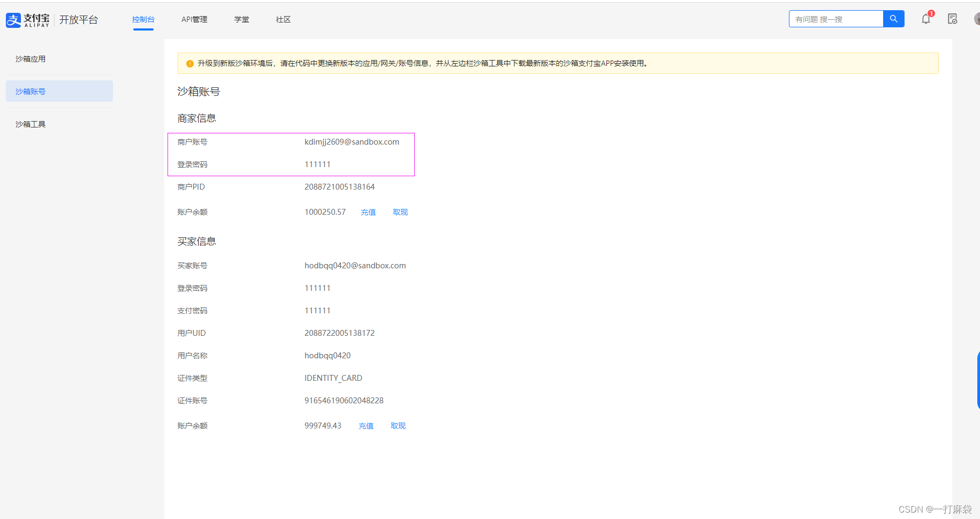Screen dimensions: 980x519
Task: Open the task list document icon
Action: 953,19
